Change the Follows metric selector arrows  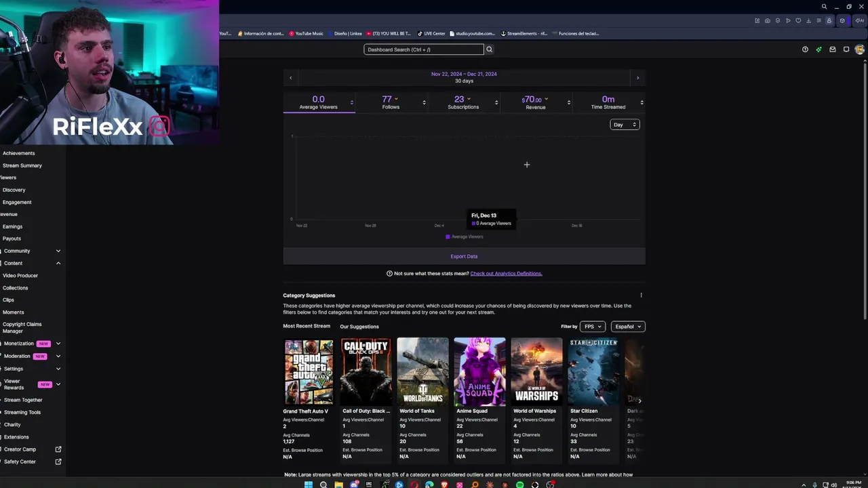click(x=424, y=102)
